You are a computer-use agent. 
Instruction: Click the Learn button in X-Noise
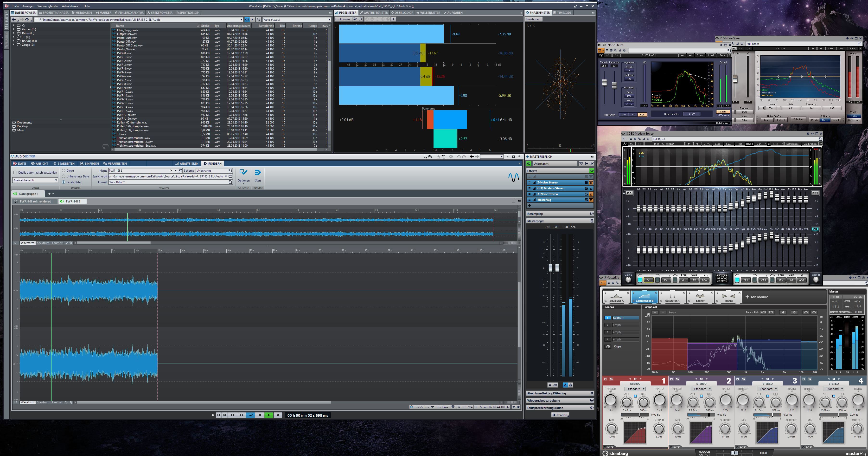[x=692, y=114]
